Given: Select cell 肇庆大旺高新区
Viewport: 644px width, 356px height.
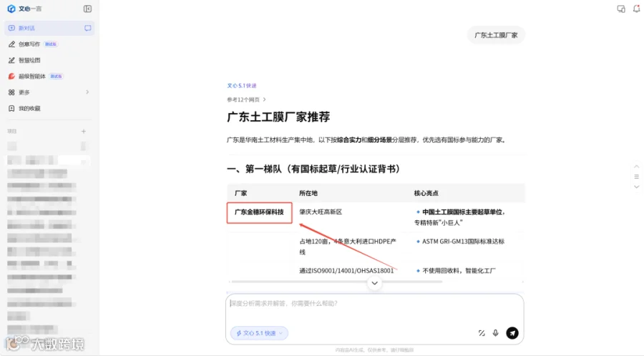Looking at the screenshot, I should click(x=321, y=212).
